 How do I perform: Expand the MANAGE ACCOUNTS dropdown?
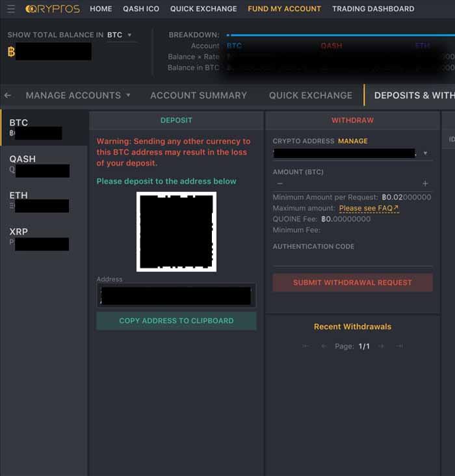pyautogui.click(x=78, y=96)
